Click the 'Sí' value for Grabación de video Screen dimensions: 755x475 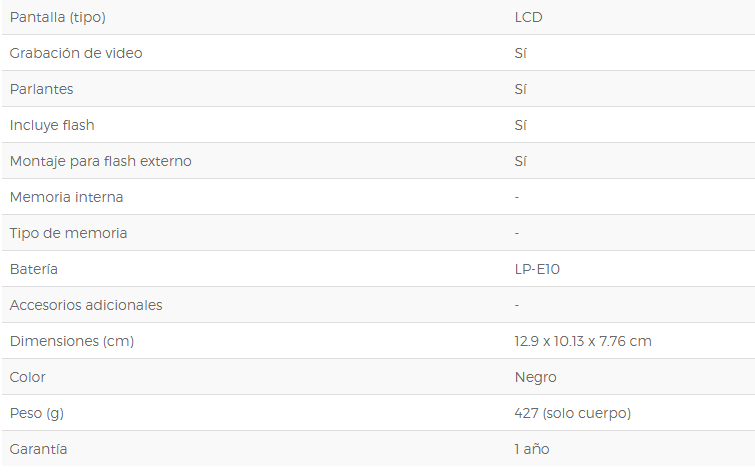pyautogui.click(x=520, y=53)
